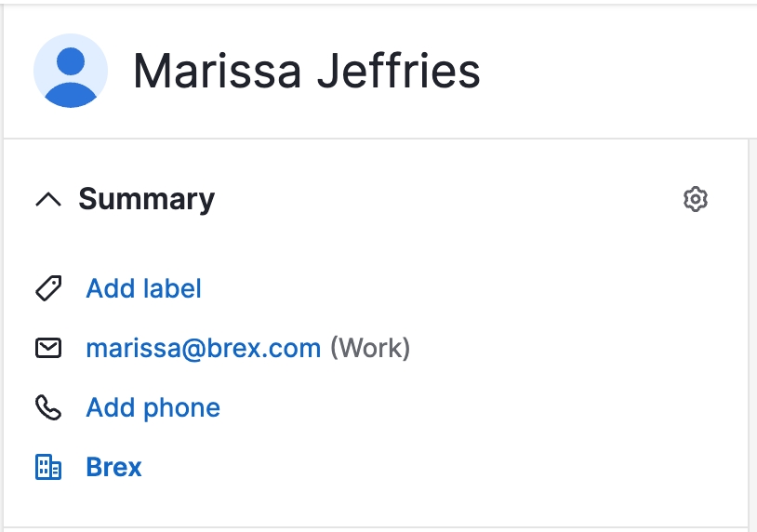The image size is (757, 532).
Task: Click the contact avatar icon
Action: pos(71,71)
